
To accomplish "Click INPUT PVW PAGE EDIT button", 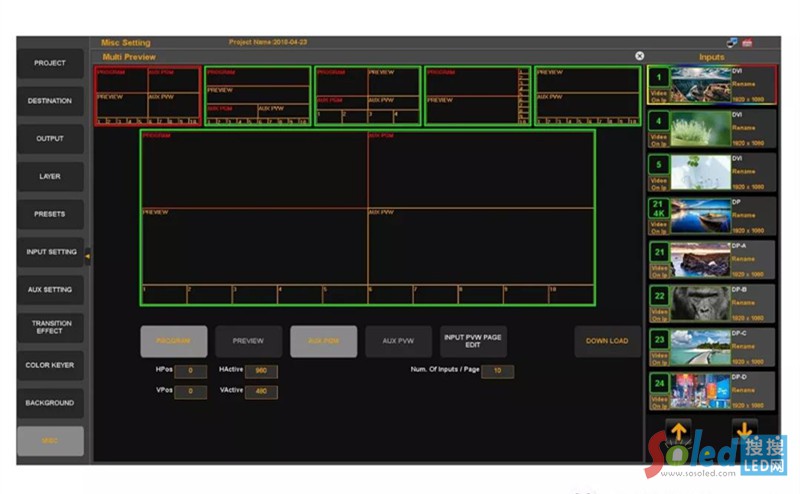I will tap(473, 341).
